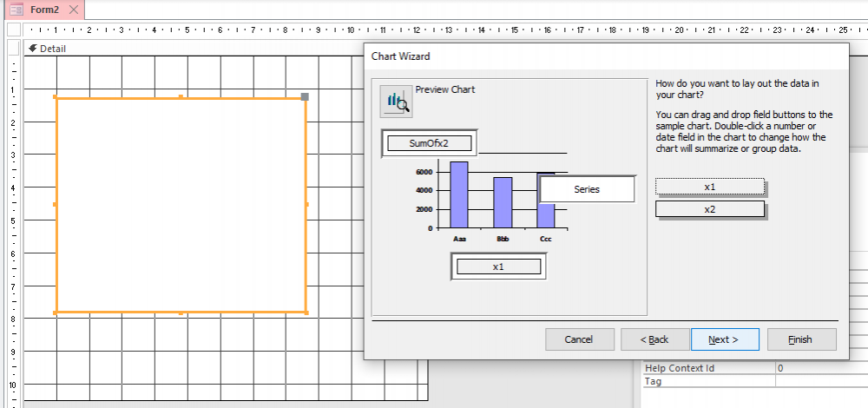Click the Help Context Id value field
Screen dimensions: 868x408
[820, 368]
